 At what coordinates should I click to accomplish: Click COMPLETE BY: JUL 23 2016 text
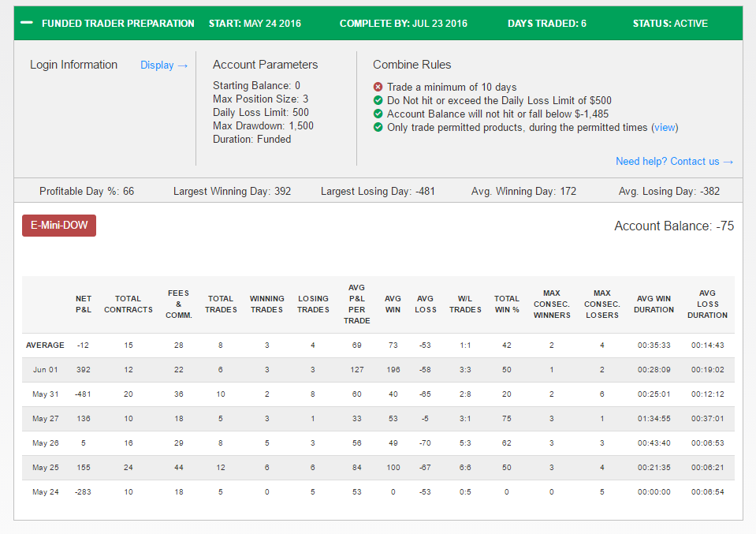point(403,23)
